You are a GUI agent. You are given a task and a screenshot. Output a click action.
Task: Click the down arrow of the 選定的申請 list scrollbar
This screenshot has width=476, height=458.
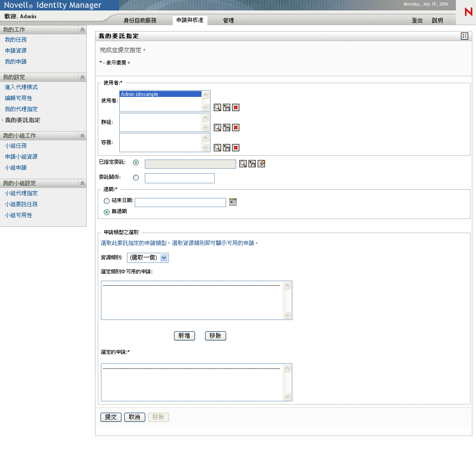[x=287, y=397]
